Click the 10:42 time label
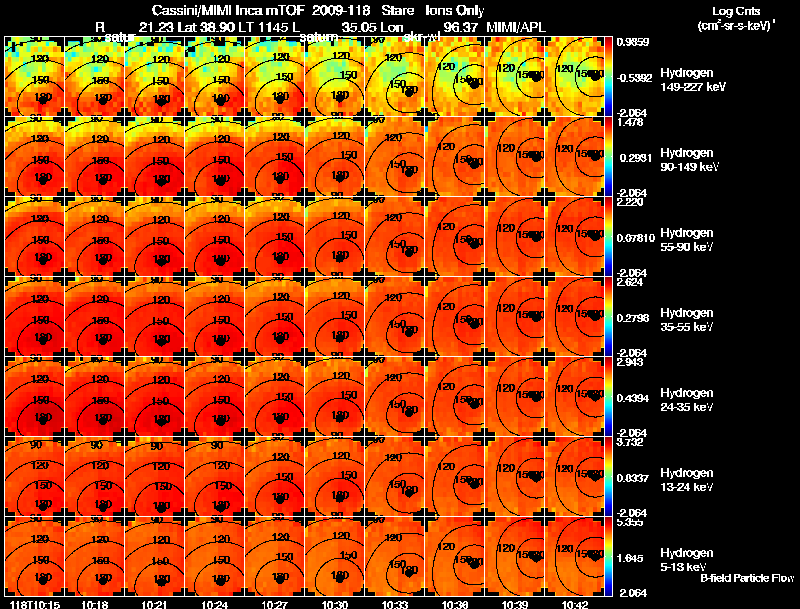 (x=575, y=604)
